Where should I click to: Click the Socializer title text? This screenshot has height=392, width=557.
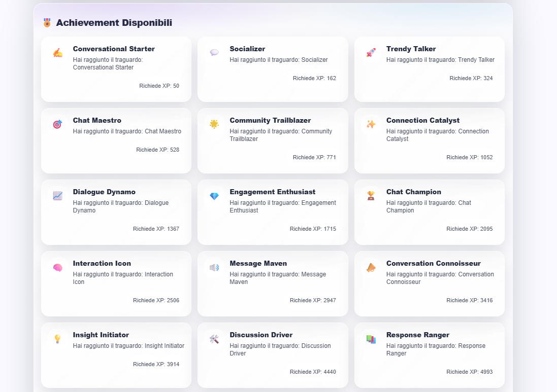(247, 49)
